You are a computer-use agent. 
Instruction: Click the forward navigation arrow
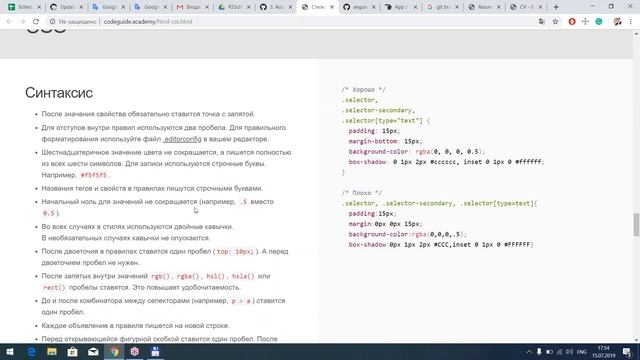click(x=22, y=22)
